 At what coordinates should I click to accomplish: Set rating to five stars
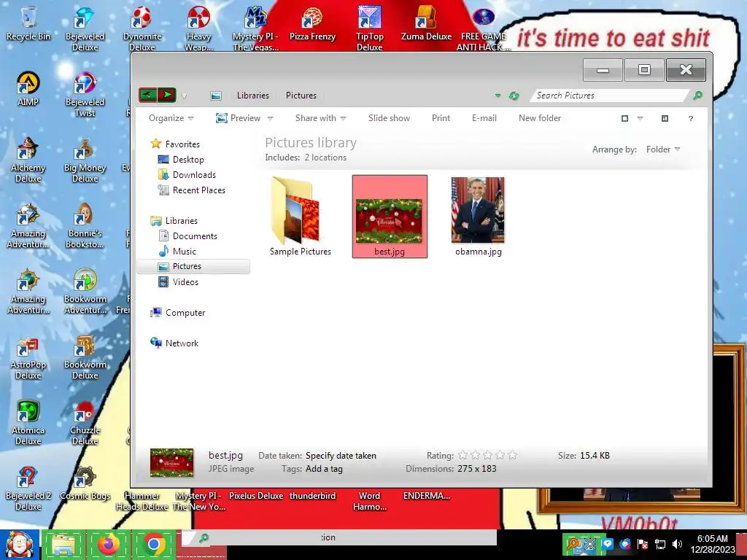click(x=512, y=455)
